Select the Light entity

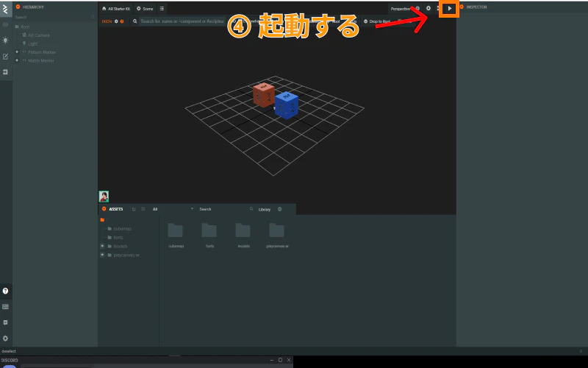tap(32, 44)
